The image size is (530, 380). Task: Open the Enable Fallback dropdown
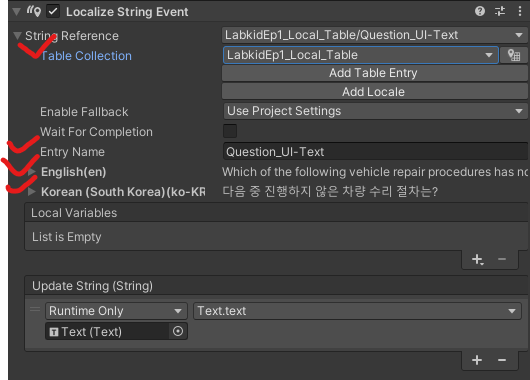pyautogui.click(x=375, y=111)
